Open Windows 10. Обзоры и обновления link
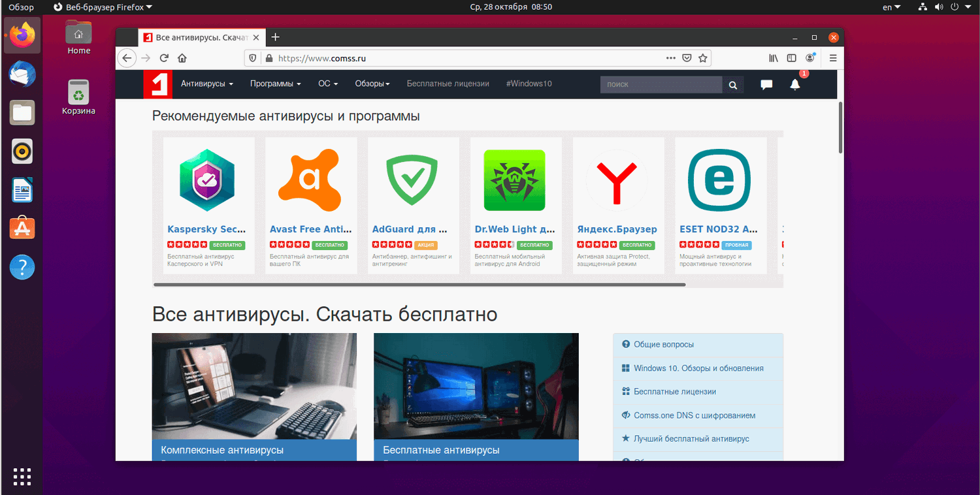 click(698, 368)
